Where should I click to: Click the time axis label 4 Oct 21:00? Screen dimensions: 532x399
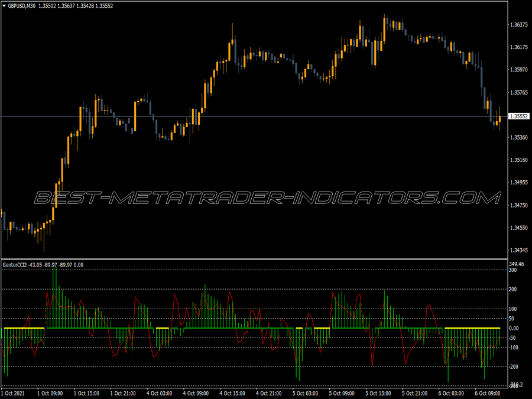click(269, 393)
